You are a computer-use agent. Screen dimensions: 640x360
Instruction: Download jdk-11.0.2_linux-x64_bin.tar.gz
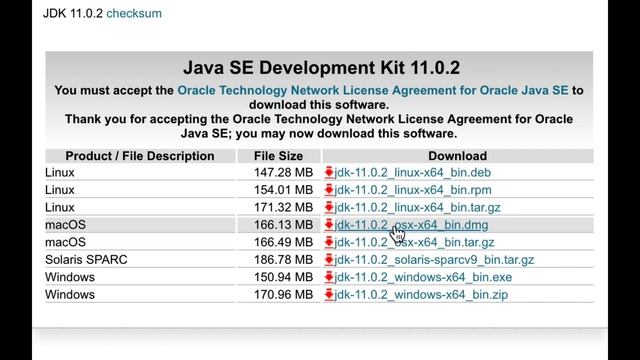point(417,207)
